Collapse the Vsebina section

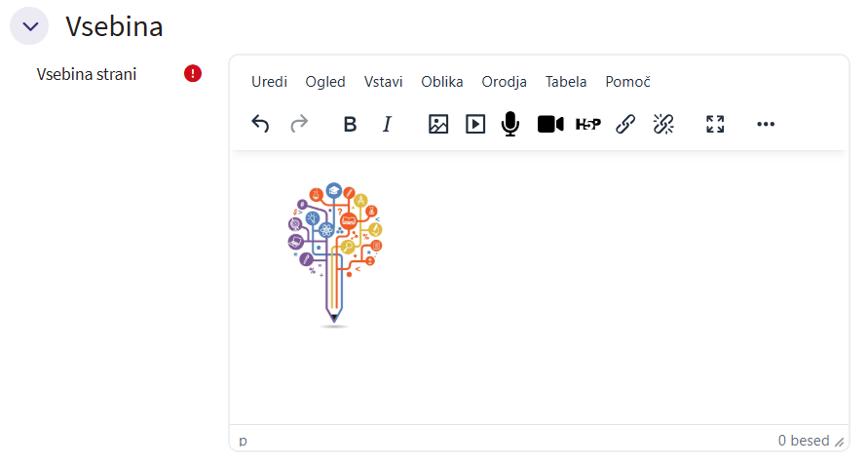coord(29,26)
